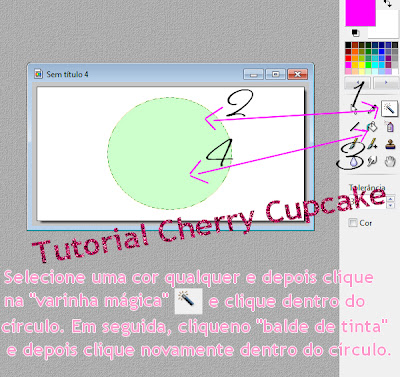This screenshot has width=400, height=377.
Task: Swap foreground and background colors
Action: coord(388,3)
